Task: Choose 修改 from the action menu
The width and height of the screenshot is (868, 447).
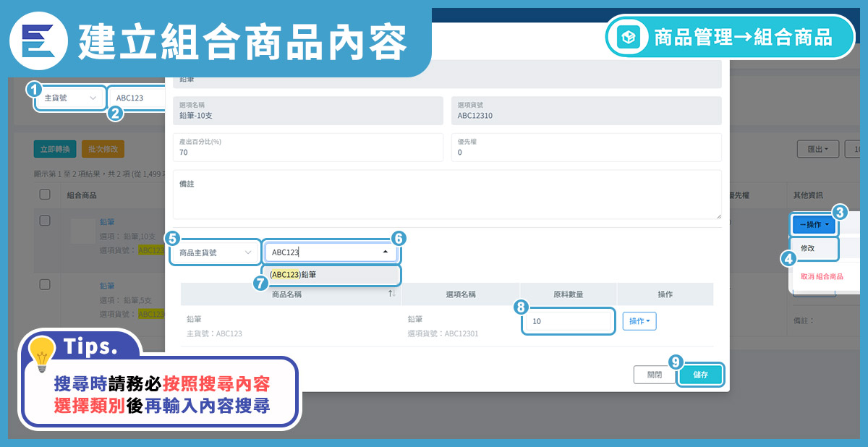Action: [x=808, y=248]
